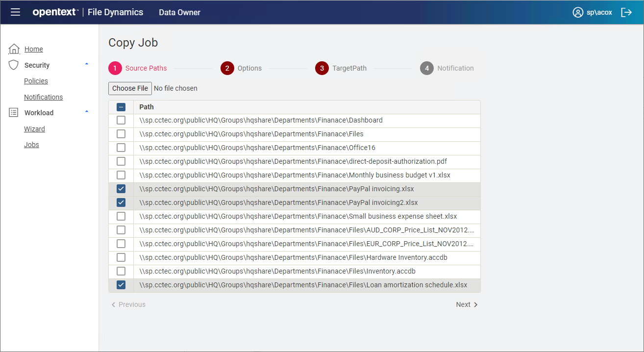644x352 pixels.
Task: Uncheck Loan amortization schedule.xlsx checkbox
Action: tap(121, 285)
